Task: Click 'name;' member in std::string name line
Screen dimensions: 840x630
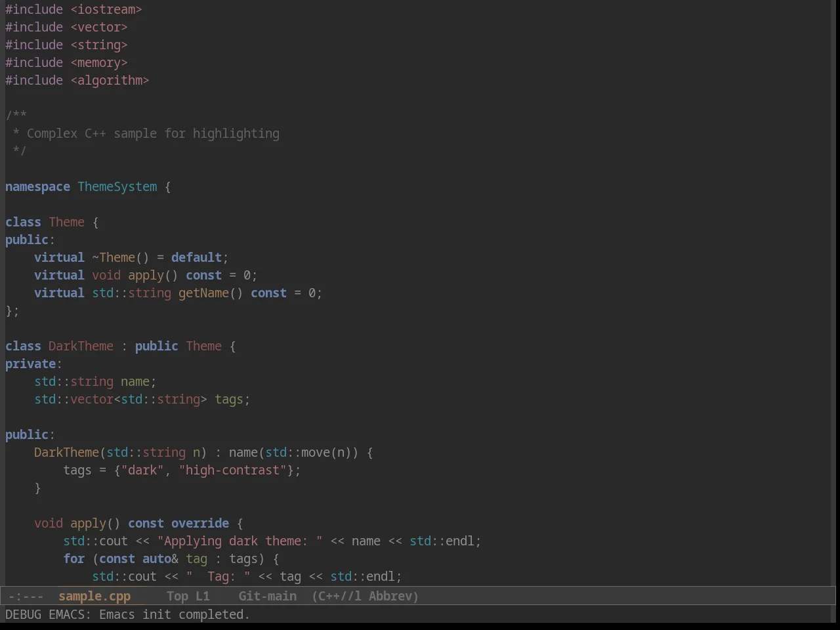Action: coord(138,381)
